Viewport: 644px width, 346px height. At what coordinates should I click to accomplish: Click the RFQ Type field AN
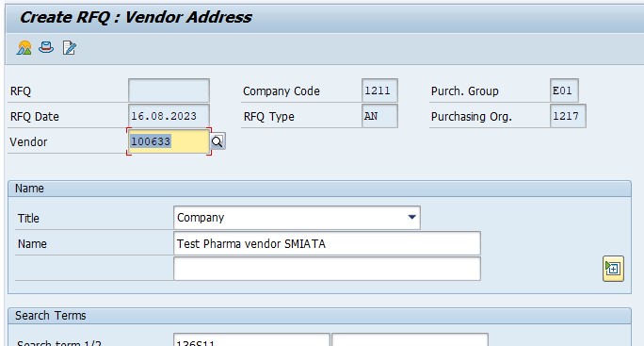(x=379, y=116)
